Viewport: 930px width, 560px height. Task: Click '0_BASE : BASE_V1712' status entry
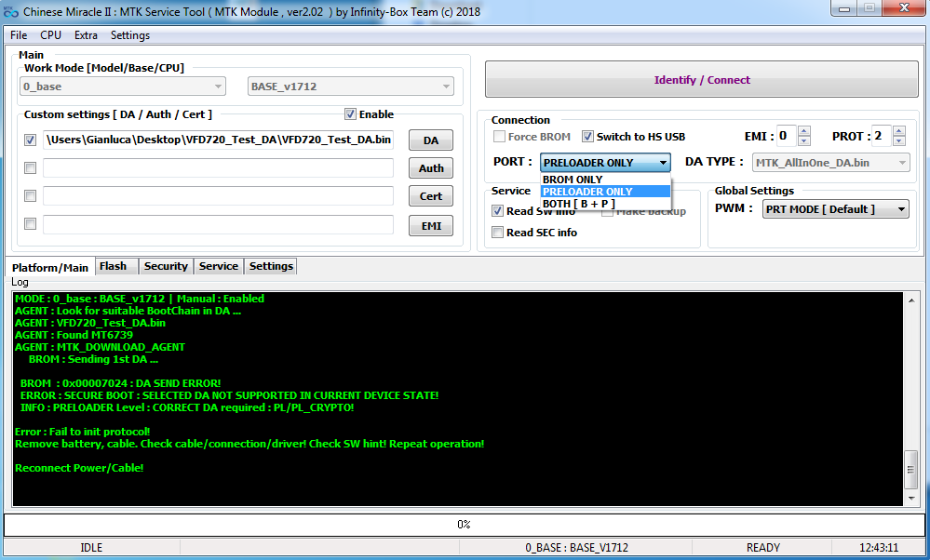576,548
